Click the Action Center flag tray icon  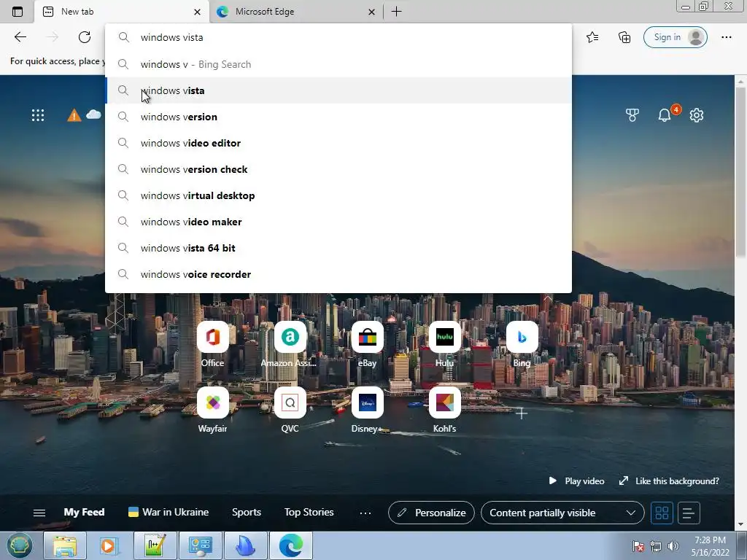click(638, 546)
